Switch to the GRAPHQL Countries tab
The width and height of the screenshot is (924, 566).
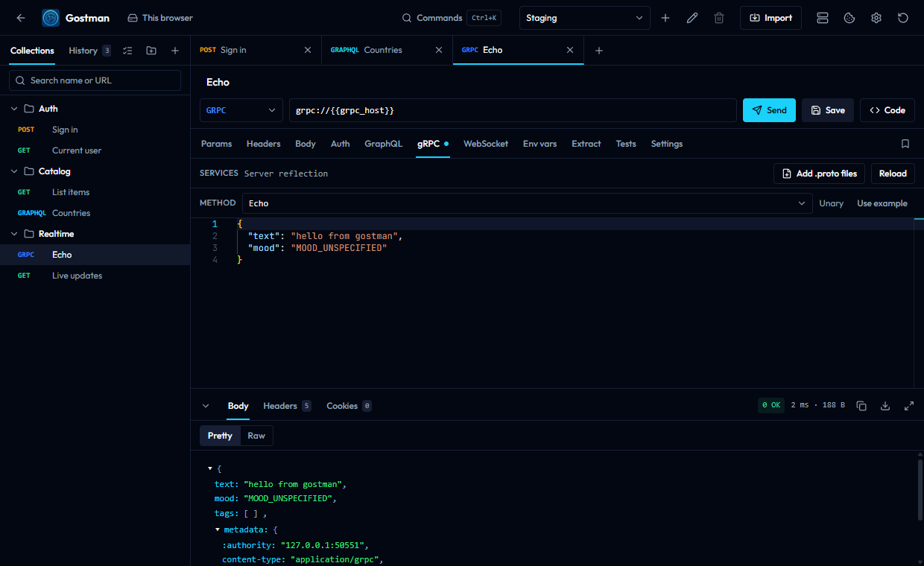pyautogui.click(x=387, y=50)
